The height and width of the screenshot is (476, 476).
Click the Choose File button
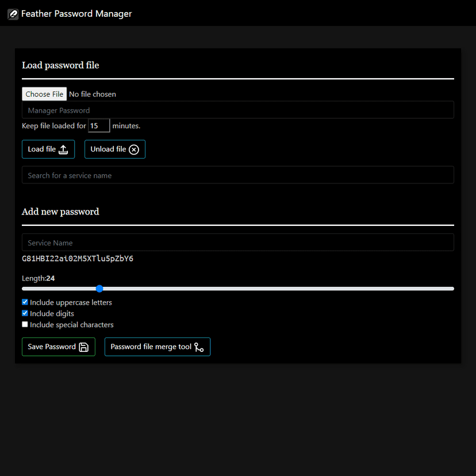(44, 94)
